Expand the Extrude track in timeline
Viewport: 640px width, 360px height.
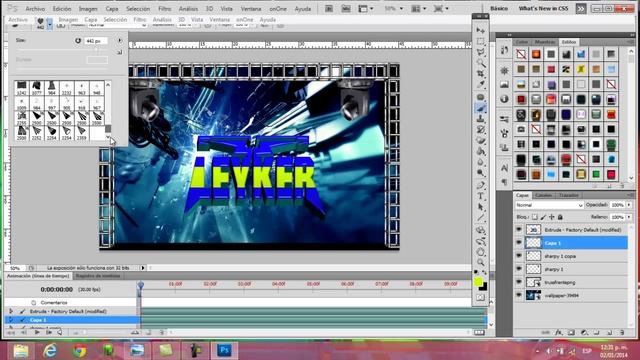11,311
